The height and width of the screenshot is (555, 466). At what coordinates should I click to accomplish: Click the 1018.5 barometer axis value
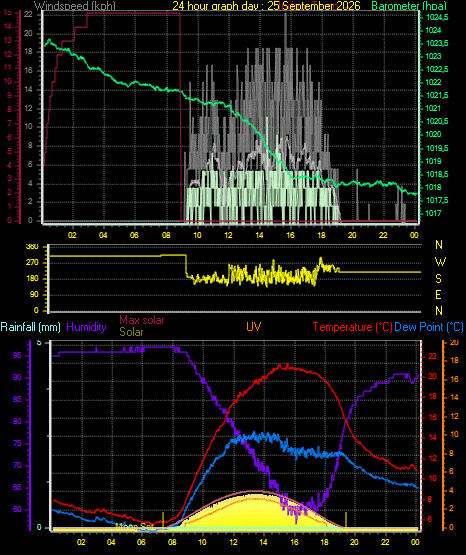[x=437, y=174]
